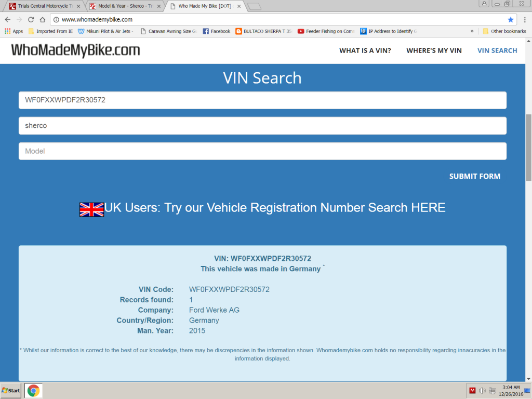The image size is (532, 399).
Task: Click the empty Model input field
Action: 262,151
